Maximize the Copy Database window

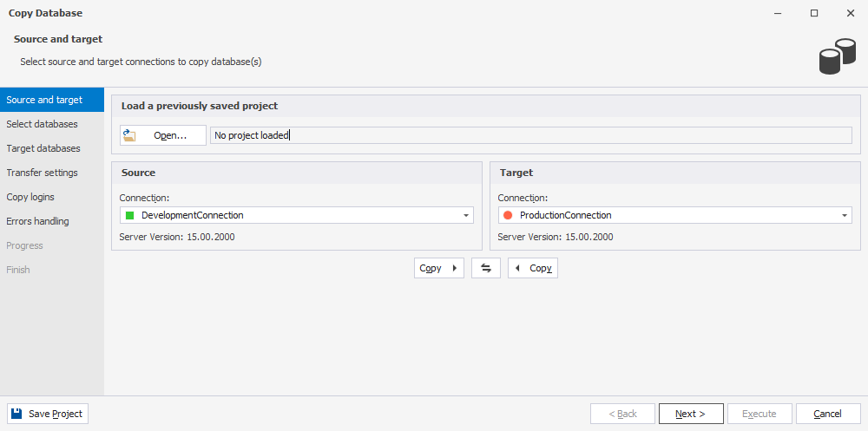[814, 13]
